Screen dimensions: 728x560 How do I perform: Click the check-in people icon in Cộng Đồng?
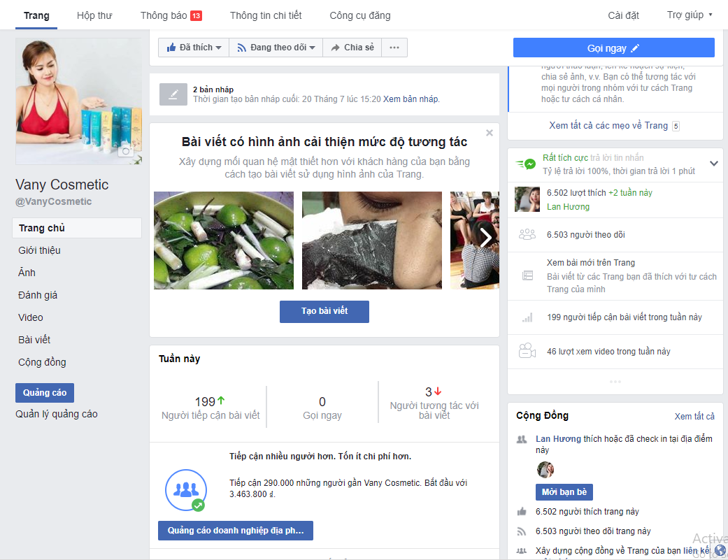(522, 439)
